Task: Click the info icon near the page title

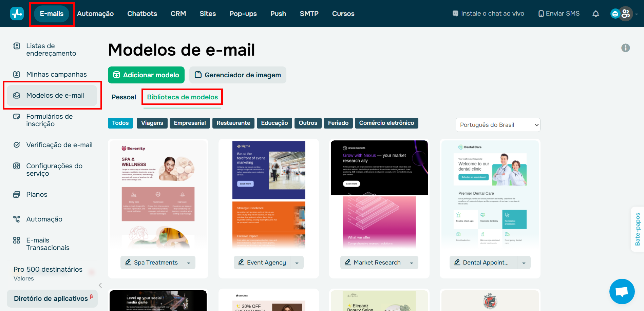Action: [x=626, y=48]
